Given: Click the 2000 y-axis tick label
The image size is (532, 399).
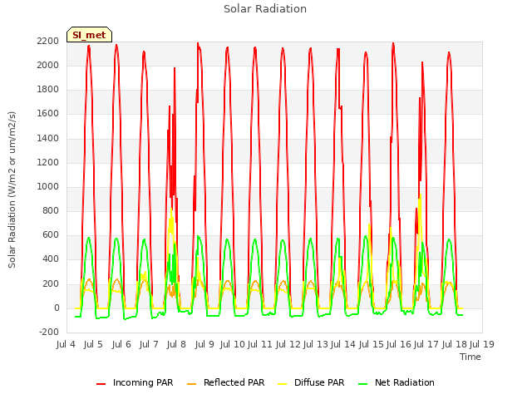Looking at the screenshot, I should click(48, 66).
